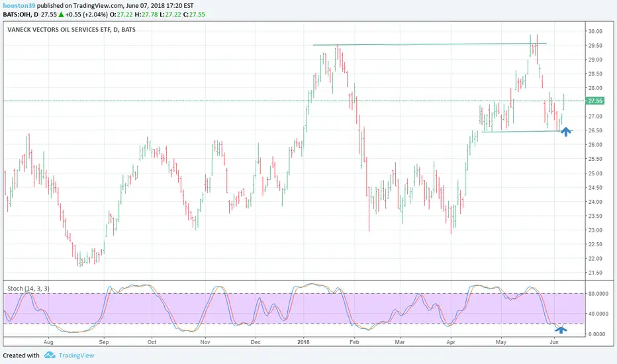Click the 40.0000 stochastic axis label
Screen dimensions: 617x364
(598, 314)
